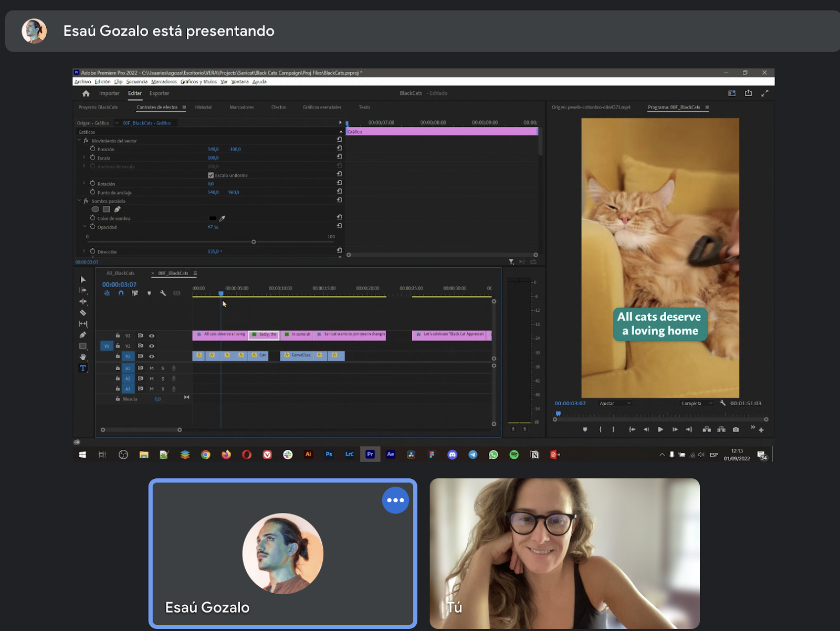Open After Effects from the taskbar
The image size is (840, 631).
(x=391, y=455)
